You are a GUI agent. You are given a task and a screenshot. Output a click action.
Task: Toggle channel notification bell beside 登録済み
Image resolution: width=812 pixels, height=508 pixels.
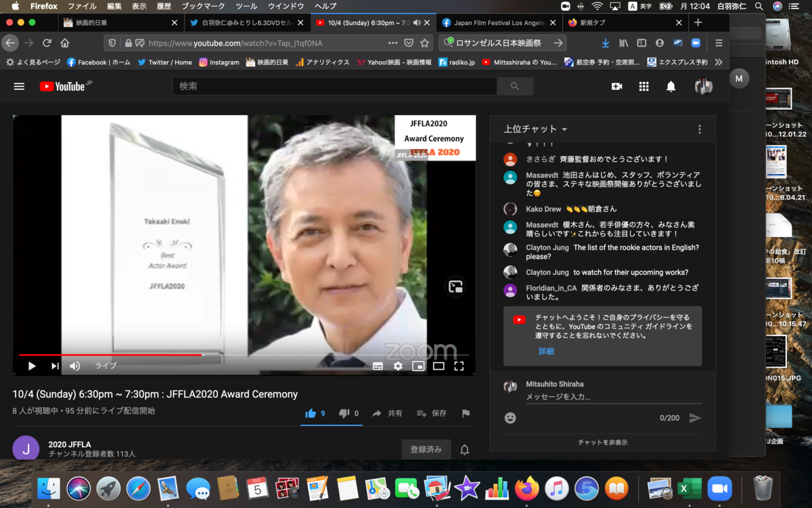pos(465,450)
